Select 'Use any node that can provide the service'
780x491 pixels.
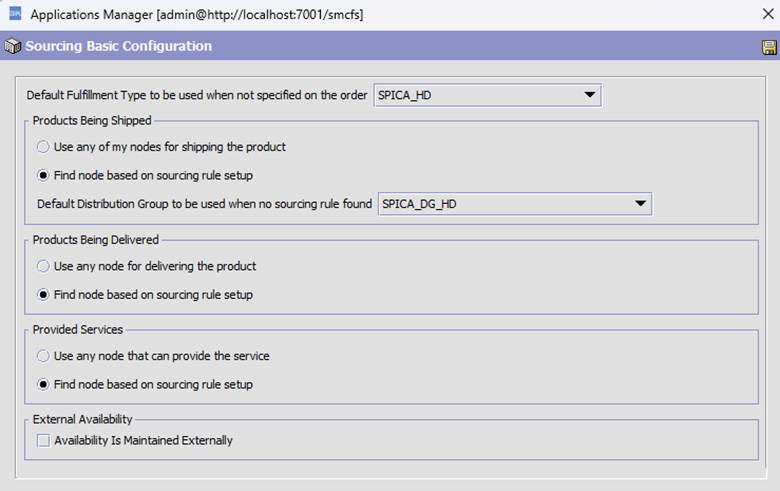point(43,356)
